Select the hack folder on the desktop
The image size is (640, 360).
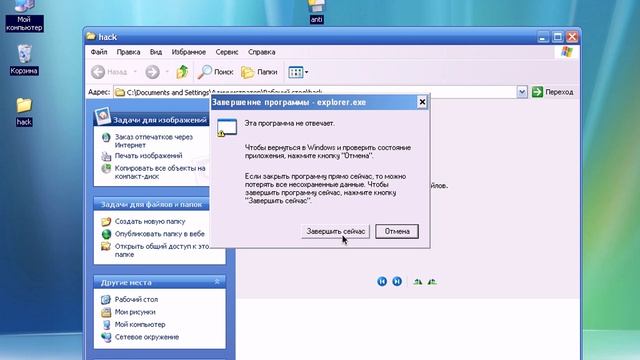tap(24, 111)
